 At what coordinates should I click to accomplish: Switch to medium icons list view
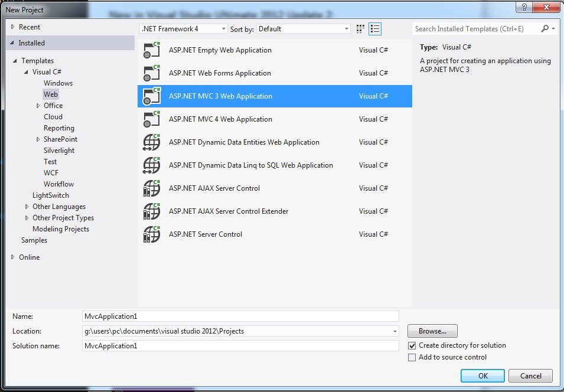pyautogui.click(x=375, y=29)
